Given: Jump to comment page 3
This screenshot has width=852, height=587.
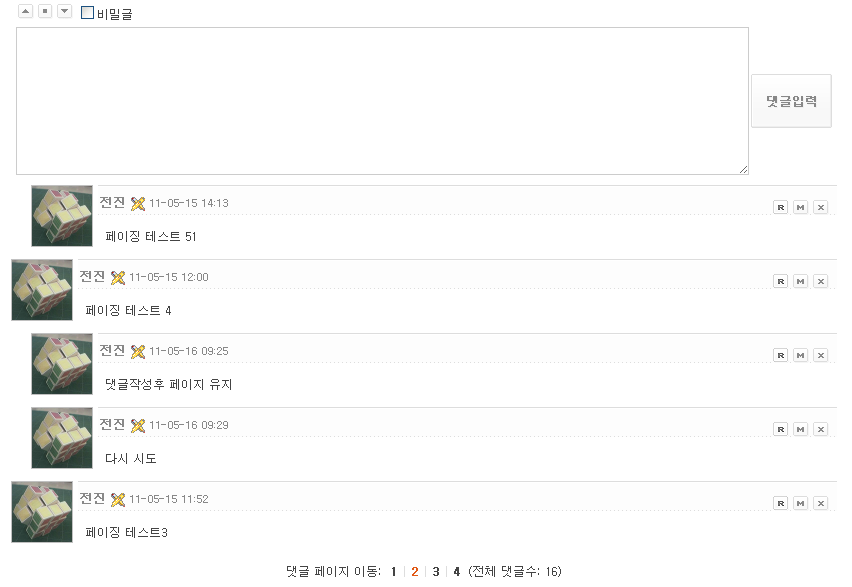Looking at the screenshot, I should point(436,572).
